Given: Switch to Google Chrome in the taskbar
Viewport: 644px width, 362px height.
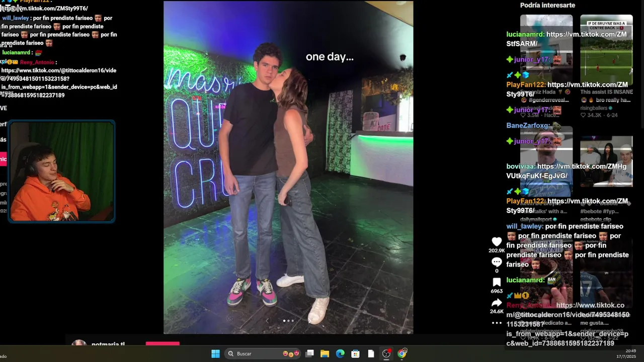Looking at the screenshot, I should click(401, 353).
